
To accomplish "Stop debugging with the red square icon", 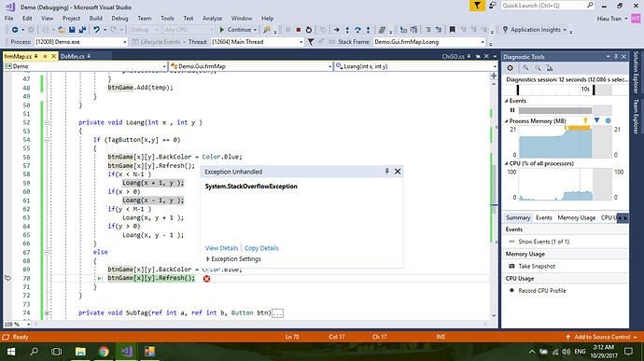I will [x=298, y=30].
